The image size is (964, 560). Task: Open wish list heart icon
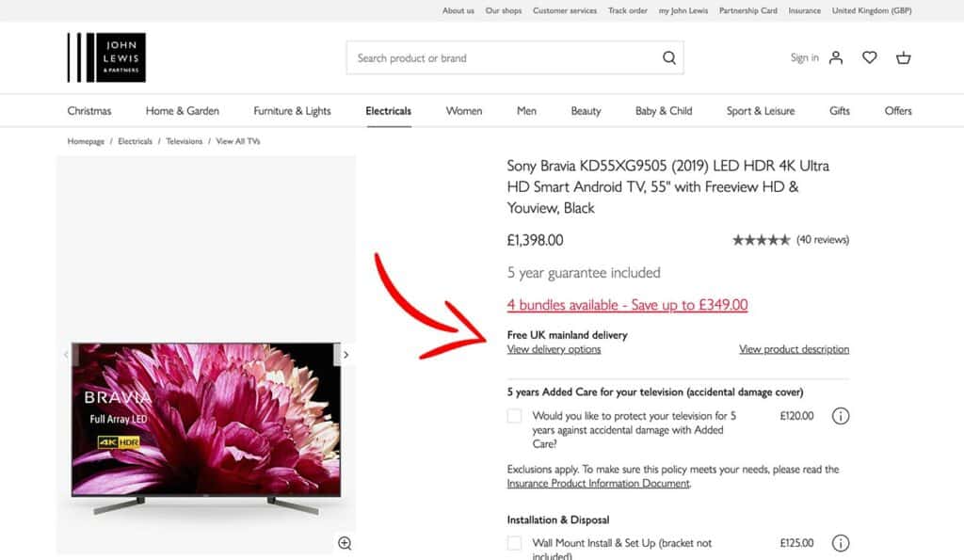point(870,58)
